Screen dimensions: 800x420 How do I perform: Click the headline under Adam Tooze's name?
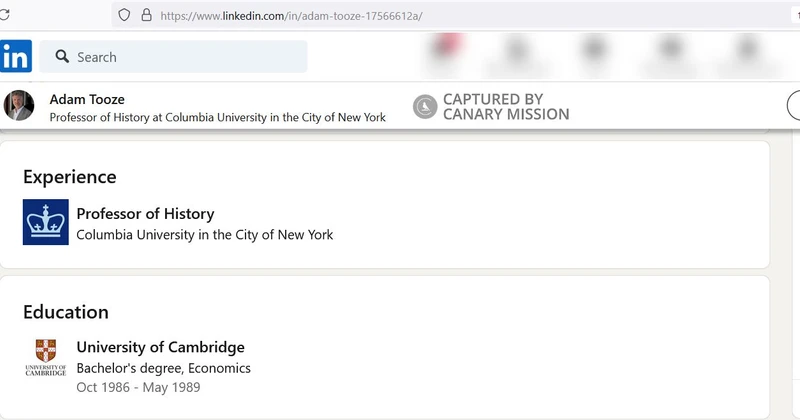[x=217, y=117]
